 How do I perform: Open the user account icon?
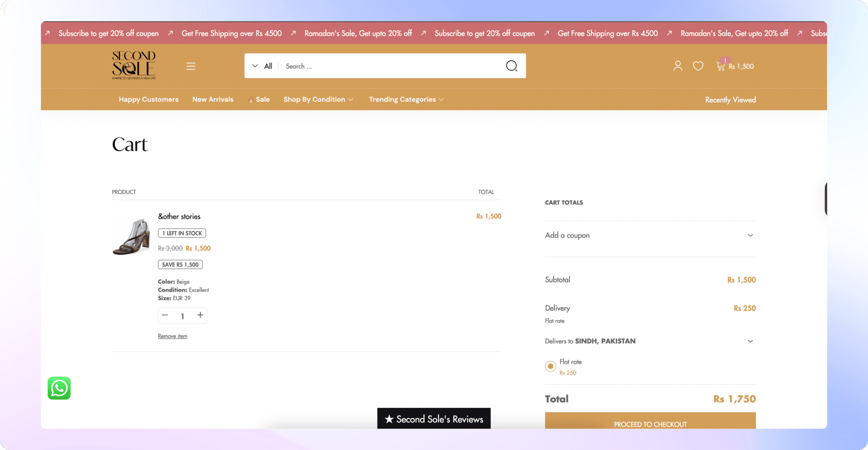point(678,66)
